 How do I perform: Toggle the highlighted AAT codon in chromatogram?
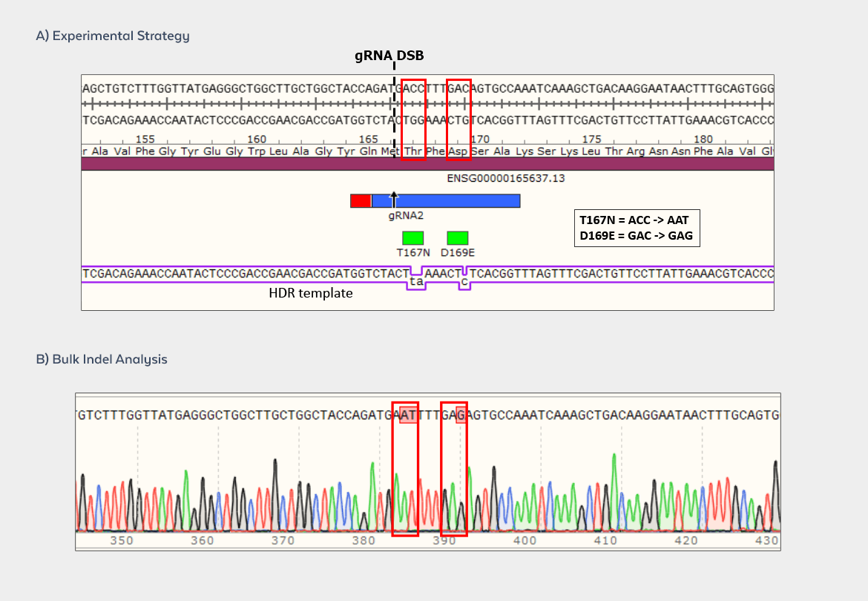[404, 416]
